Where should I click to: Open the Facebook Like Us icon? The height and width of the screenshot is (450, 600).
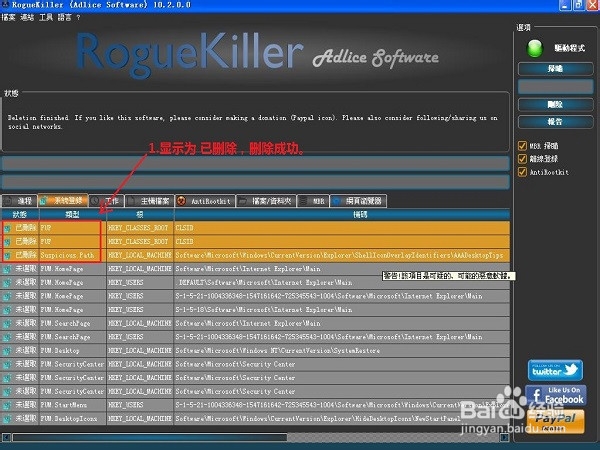(556, 396)
